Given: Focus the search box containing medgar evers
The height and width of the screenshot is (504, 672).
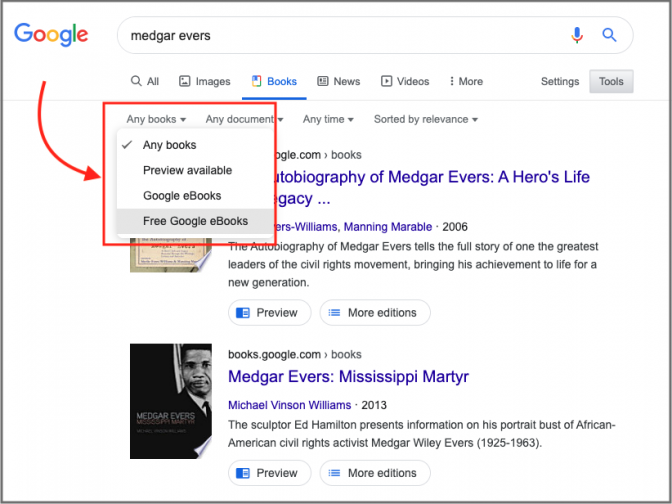Looking at the screenshot, I should click(375, 35).
